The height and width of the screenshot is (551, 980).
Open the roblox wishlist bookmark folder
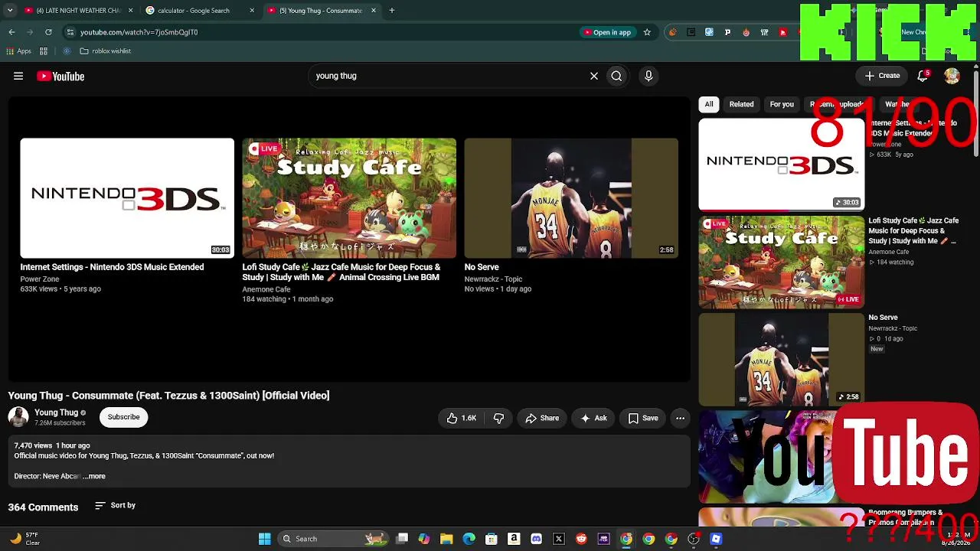point(106,51)
